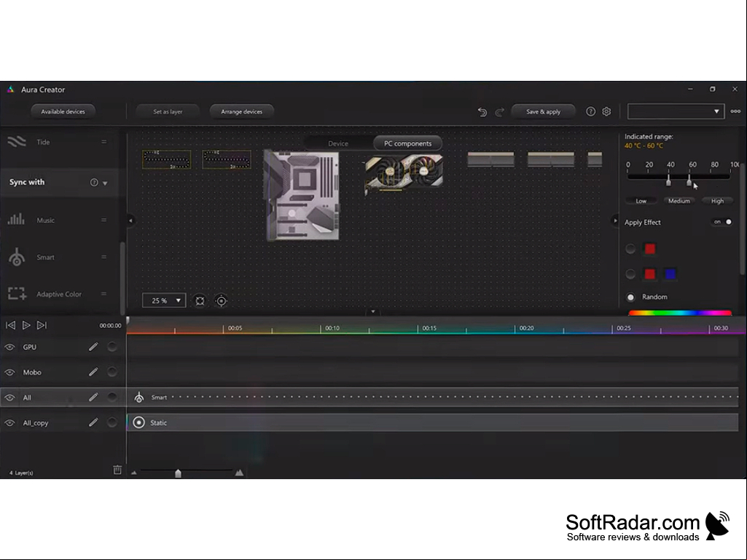747x560 pixels.
Task: Select the motherboard thumbnail on canvas
Action: pyautogui.click(x=302, y=195)
